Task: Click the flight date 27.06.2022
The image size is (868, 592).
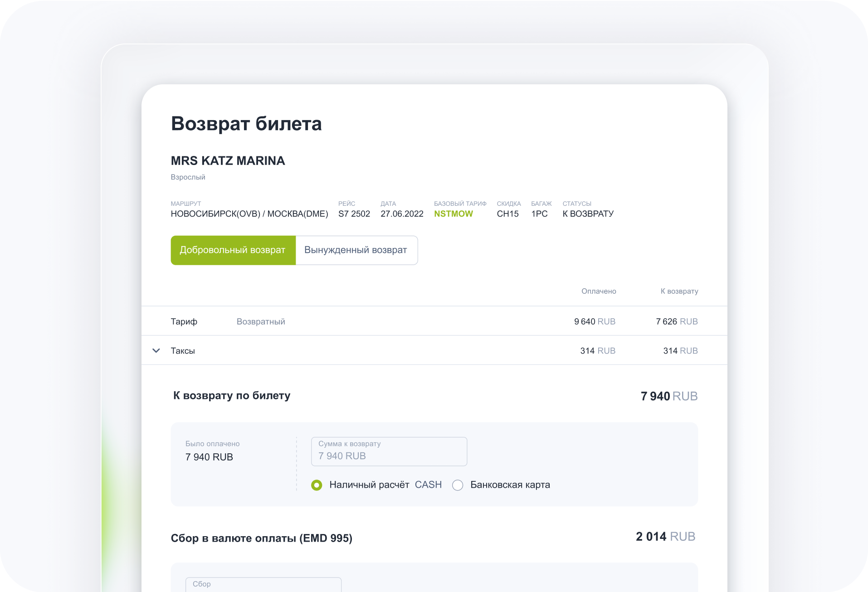Action: pos(402,214)
